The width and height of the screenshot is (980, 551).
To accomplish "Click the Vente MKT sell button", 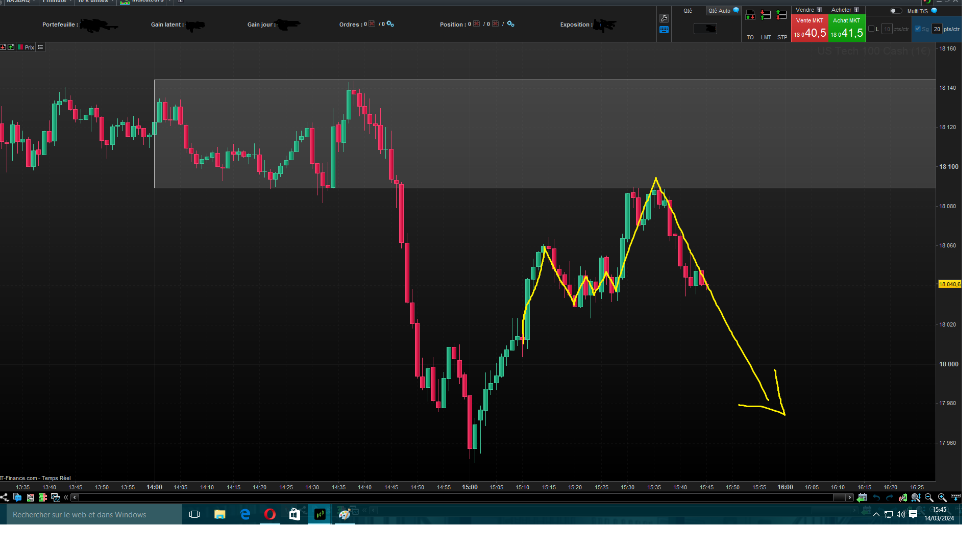I will click(810, 29).
